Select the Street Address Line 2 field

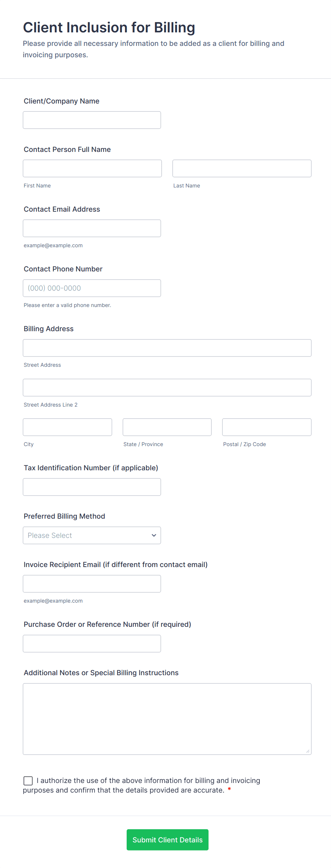(167, 388)
